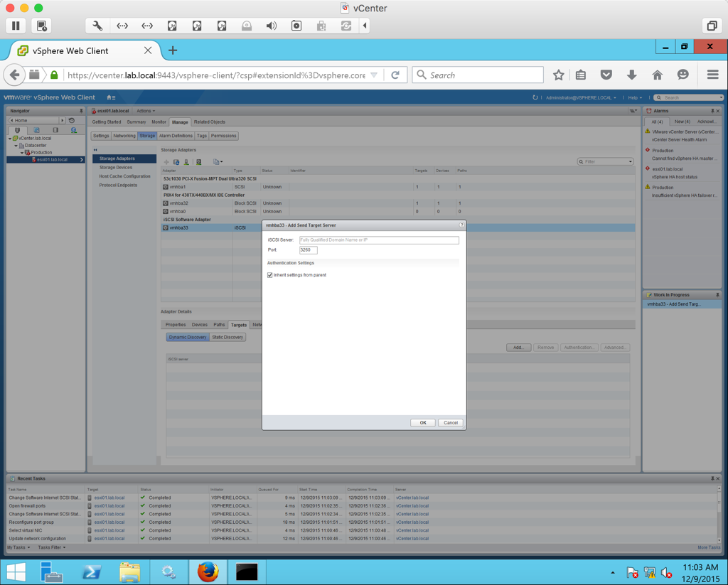This screenshot has height=585, width=728.
Task: Select vmhba33 task in Work In Progress
Action: click(x=673, y=304)
